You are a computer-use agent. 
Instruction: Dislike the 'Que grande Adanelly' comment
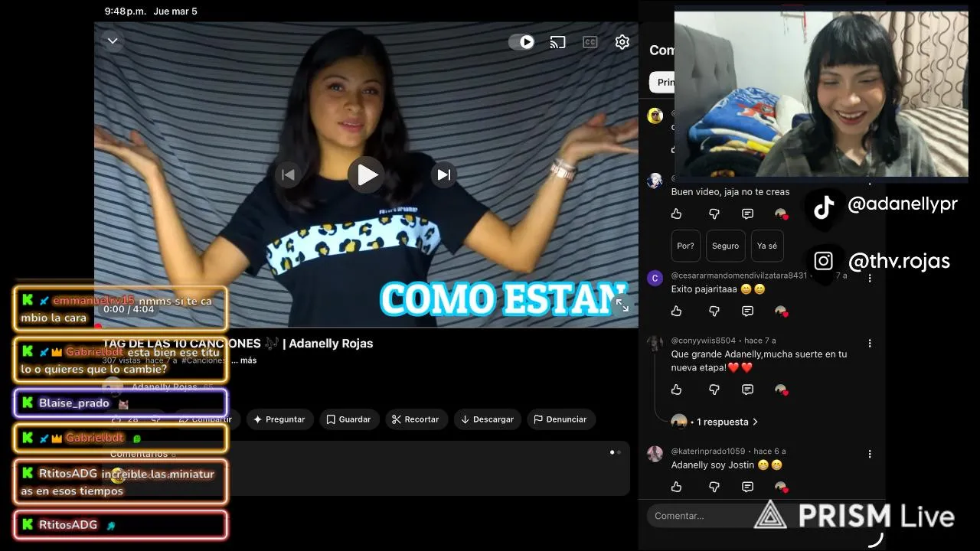click(x=714, y=390)
